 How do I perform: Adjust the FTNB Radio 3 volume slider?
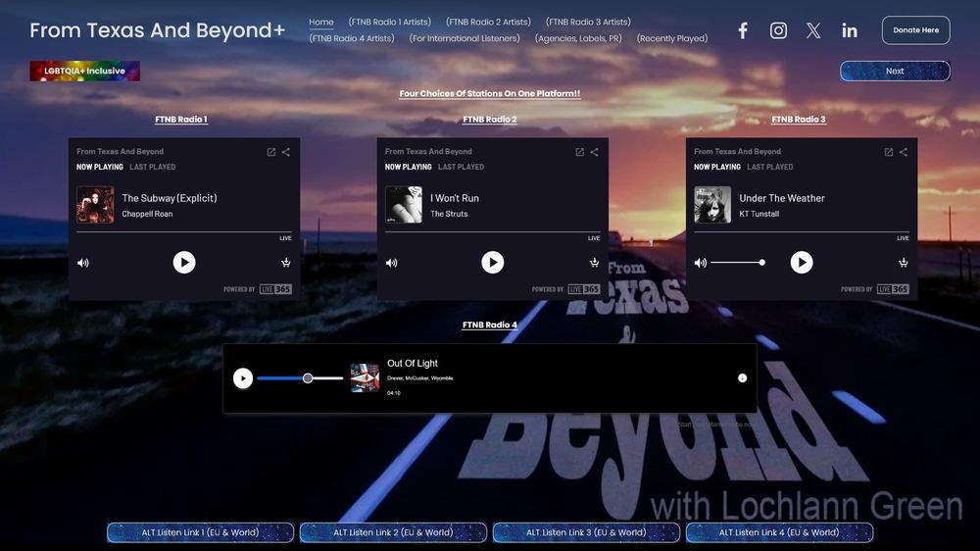pos(738,263)
